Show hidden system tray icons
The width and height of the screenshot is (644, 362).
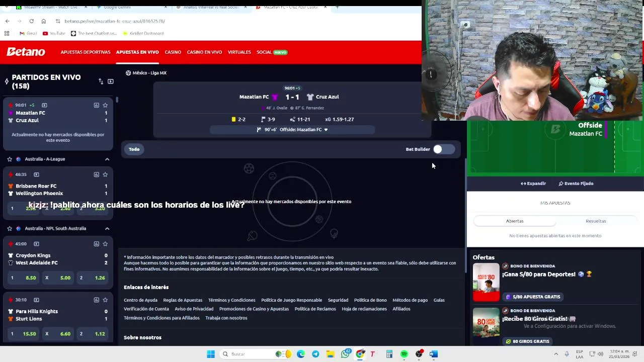tap(556, 354)
